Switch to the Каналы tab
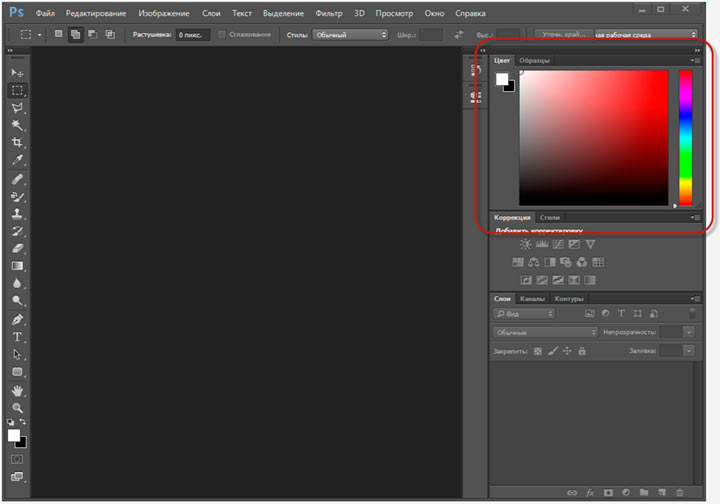720x504 pixels. click(532, 299)
